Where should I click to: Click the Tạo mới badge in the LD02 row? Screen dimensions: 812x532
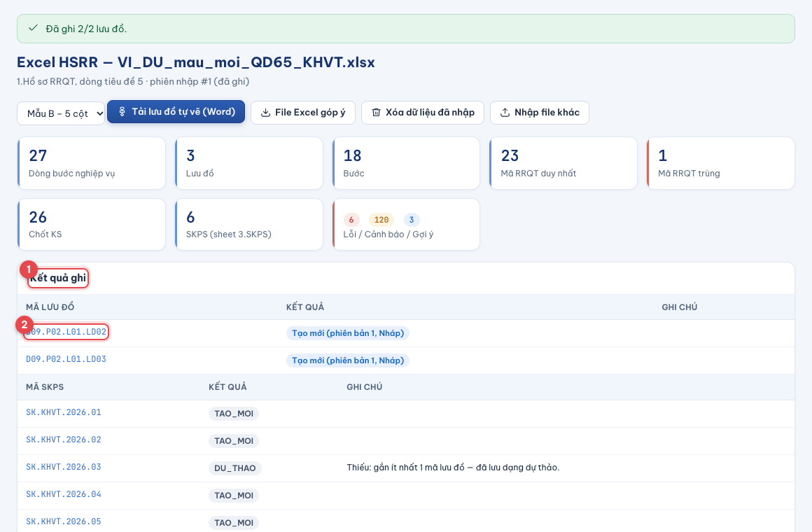(348, 333)
